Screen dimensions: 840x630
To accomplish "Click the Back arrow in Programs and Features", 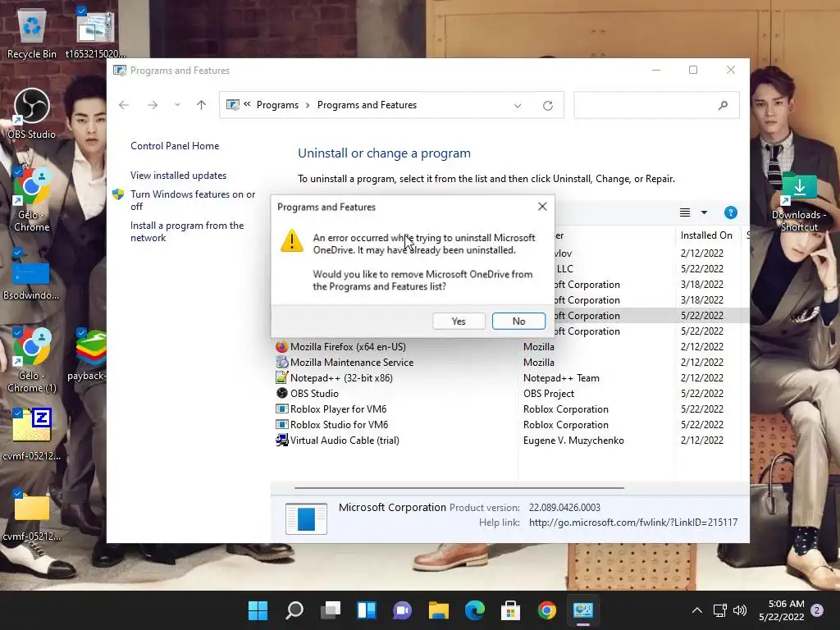I will (124, 105).
